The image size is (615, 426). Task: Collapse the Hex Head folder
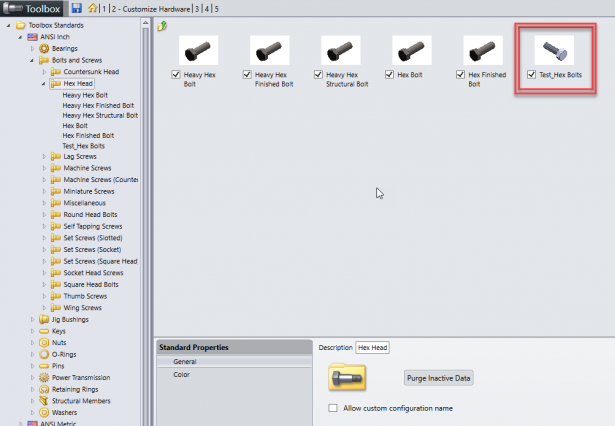[x=44, y=84]
